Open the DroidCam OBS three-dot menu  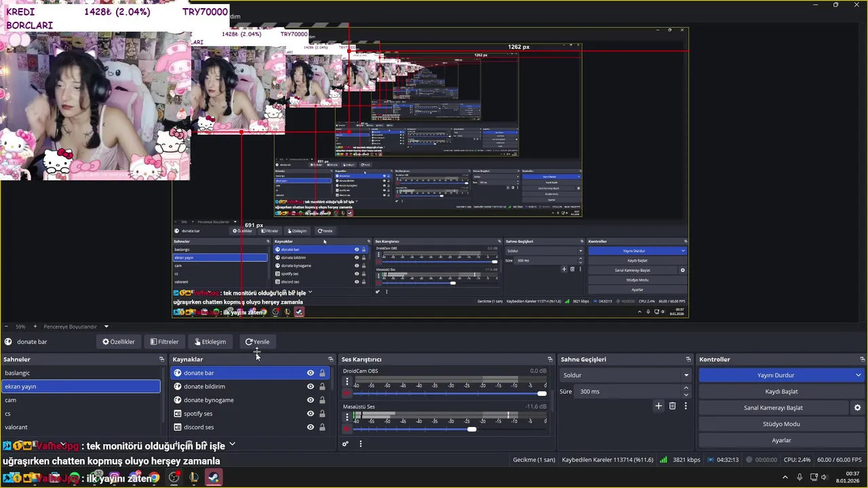tap(347, 382)
